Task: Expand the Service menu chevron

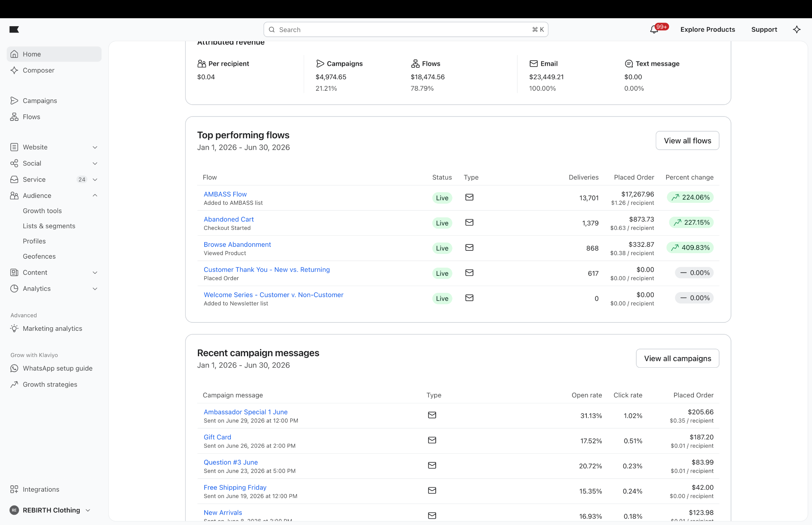Action: click(x=95, y=179)
